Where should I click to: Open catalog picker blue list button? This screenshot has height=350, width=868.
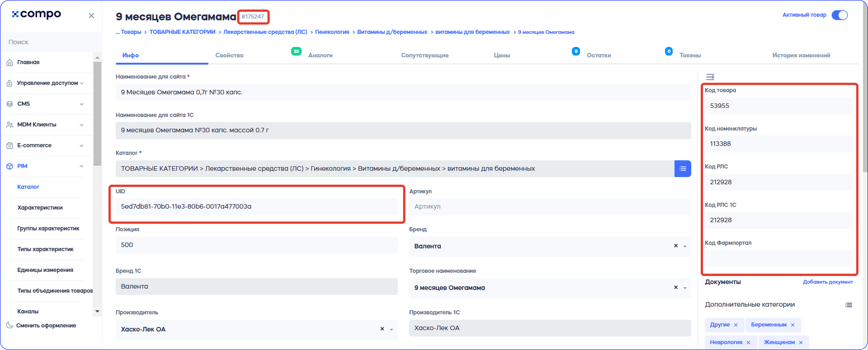[683, 168]
